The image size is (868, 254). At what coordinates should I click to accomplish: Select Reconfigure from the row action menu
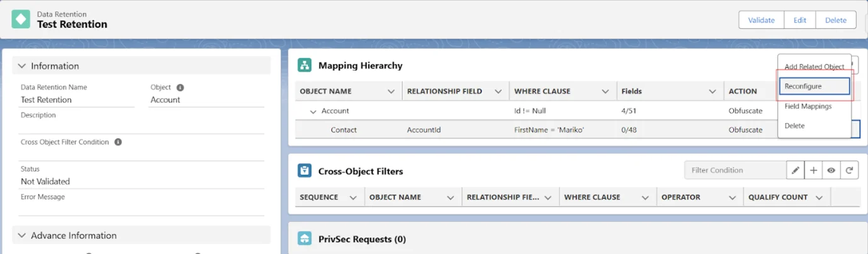pos(814,86)
